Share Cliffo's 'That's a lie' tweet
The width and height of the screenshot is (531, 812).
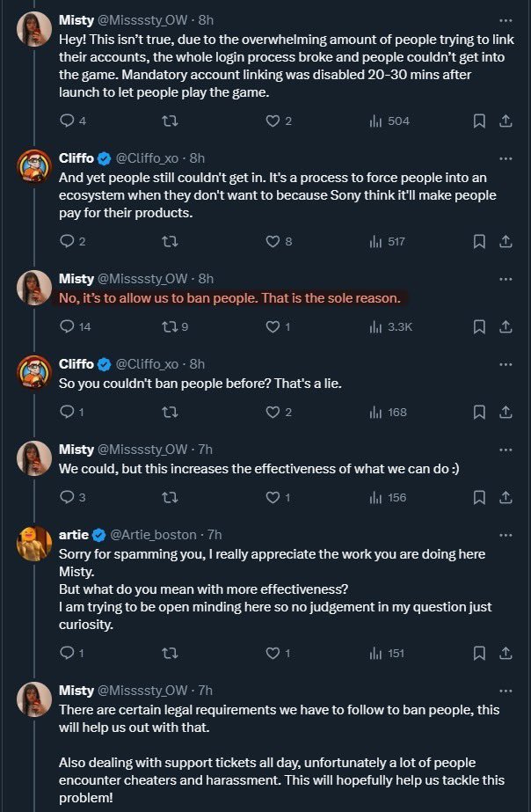506,412
